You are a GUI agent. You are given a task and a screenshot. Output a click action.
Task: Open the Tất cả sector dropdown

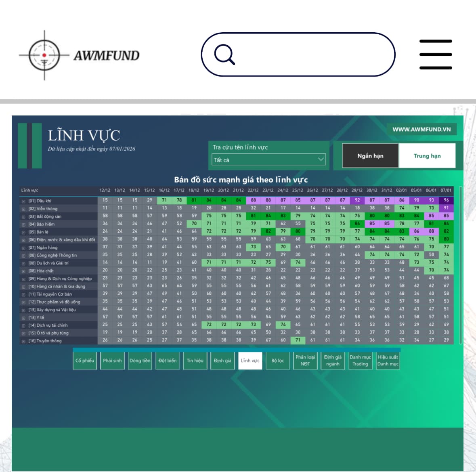coord(268,159)
